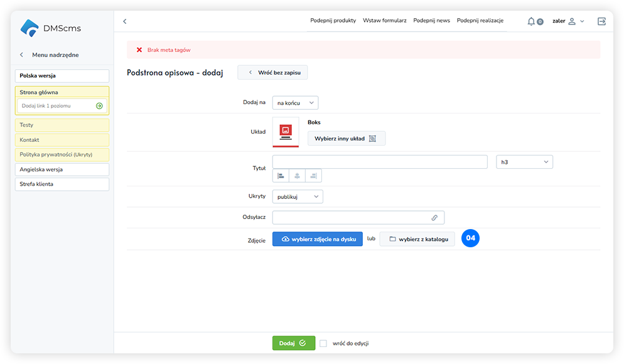
Task: Click the notification bell icon
Action: point(532,21)
